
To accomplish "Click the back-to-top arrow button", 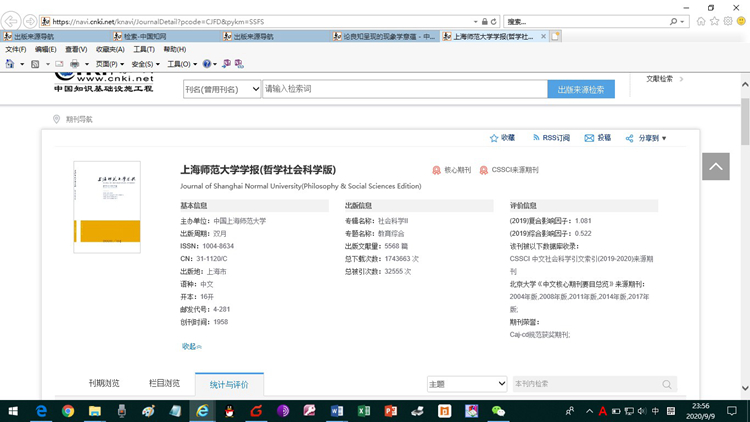I will pos(716,167).
